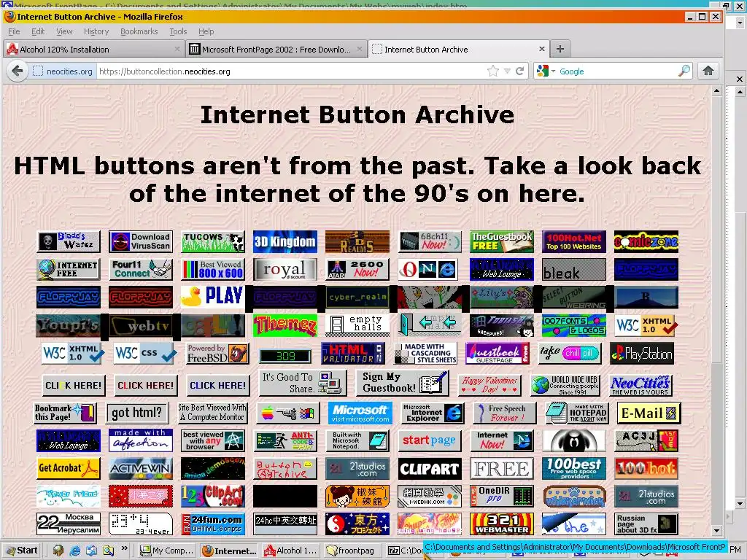Viewport: 747px width, 560px height.
Task: Click the got html? button
Action: coord(137,413)
